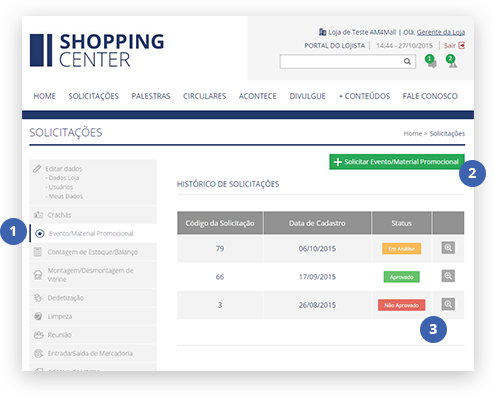Open + CONTEÚDOS navigation item
This screenshot has height=397, width=495.
[x=364, y=96]
